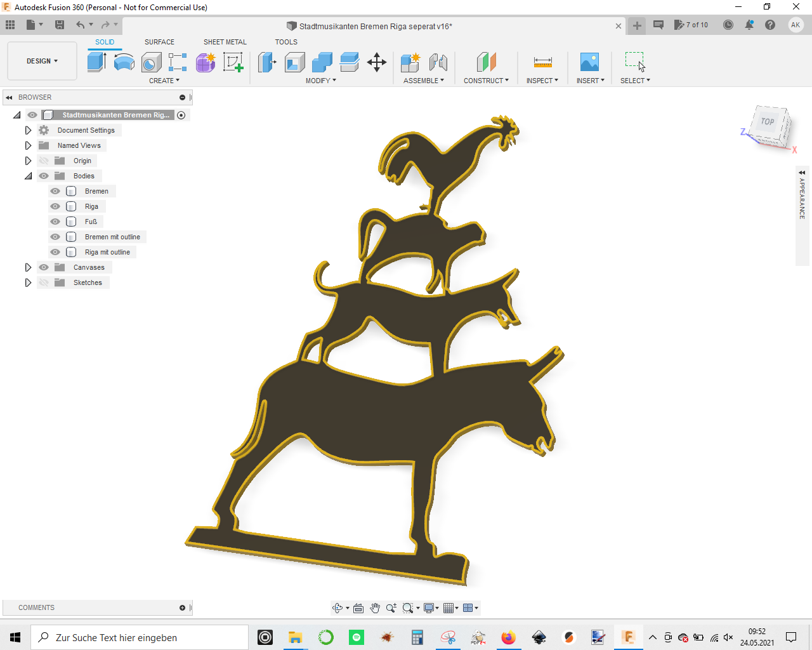Hide the Fuß body
The width and height of the screenshot is (812, 650).
[55, 222]
